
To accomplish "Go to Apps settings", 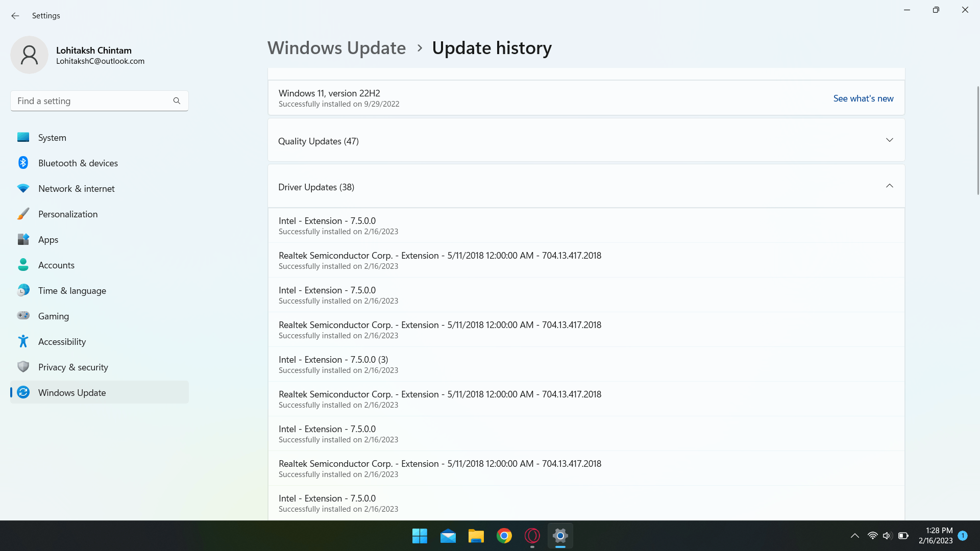I will [48, 239].
